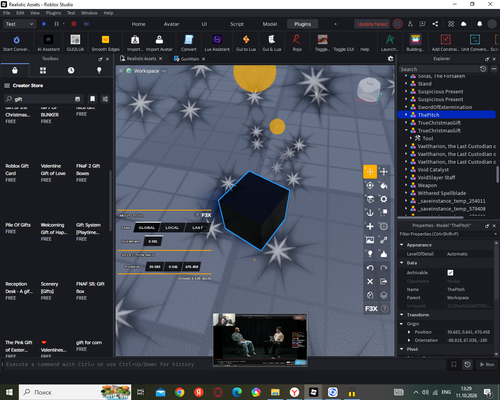Launch the Lux Assistant plugin
The width and height of the screenshot is (500, 400).
point(217,43)
